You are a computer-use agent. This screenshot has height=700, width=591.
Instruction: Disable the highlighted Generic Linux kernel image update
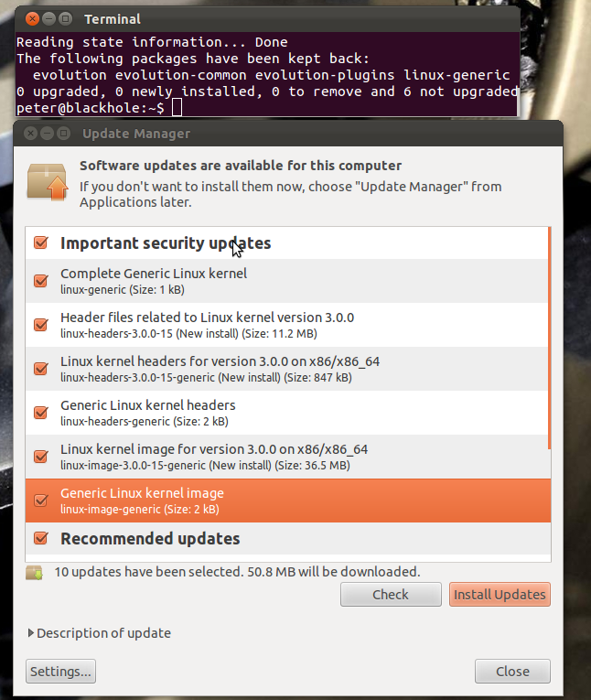40,501
